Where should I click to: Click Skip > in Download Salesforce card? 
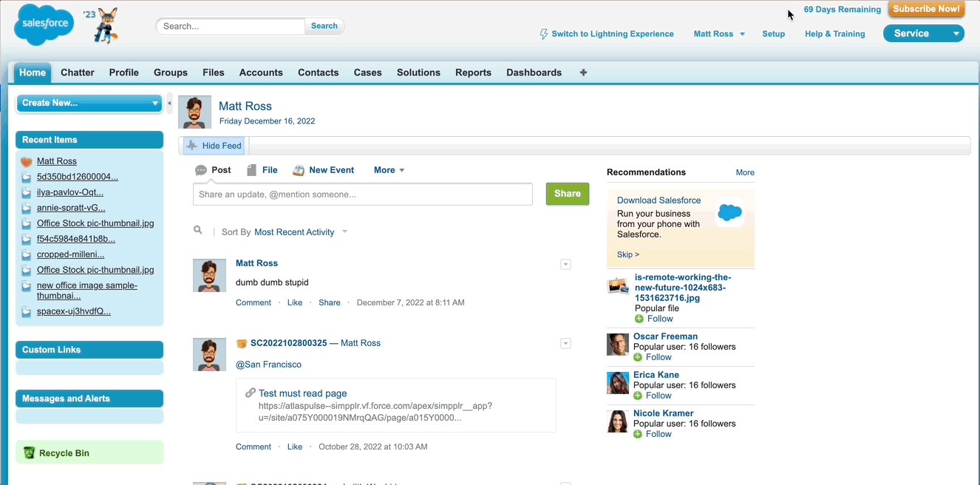[628, 254]
